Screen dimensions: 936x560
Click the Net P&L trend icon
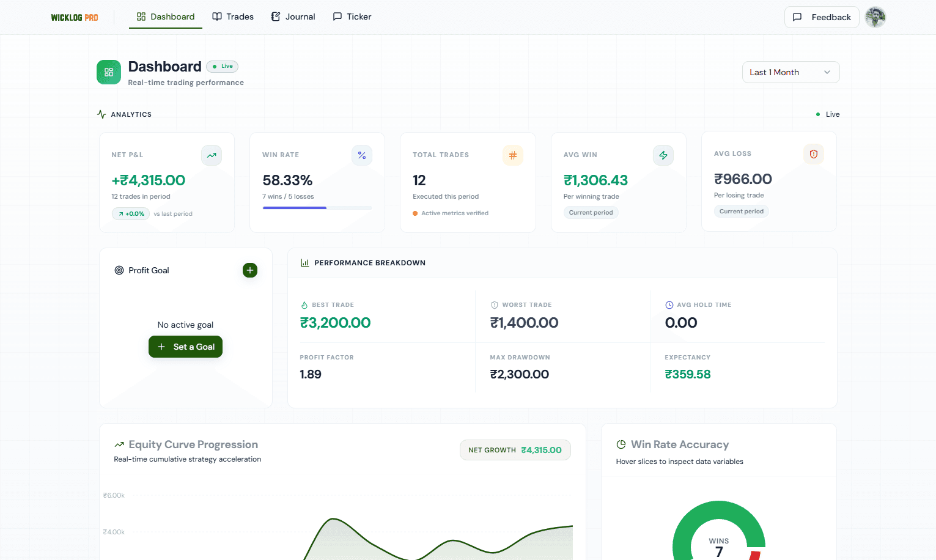point(212,155)
